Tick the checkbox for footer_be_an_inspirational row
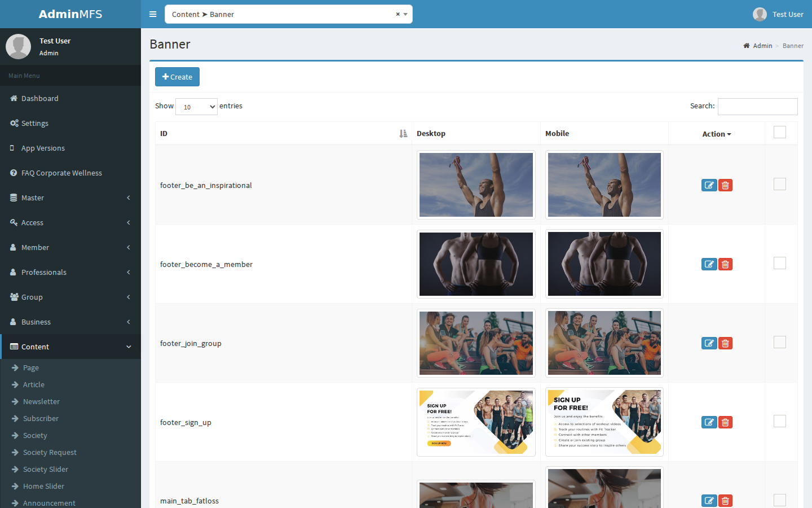The image size is (812, 508). tap(780, 184)
